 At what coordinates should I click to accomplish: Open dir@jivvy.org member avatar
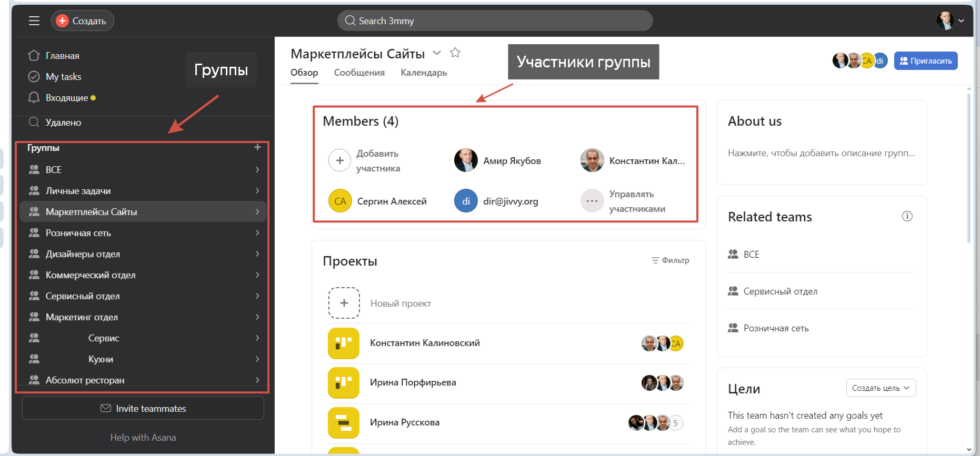(466, 201)
